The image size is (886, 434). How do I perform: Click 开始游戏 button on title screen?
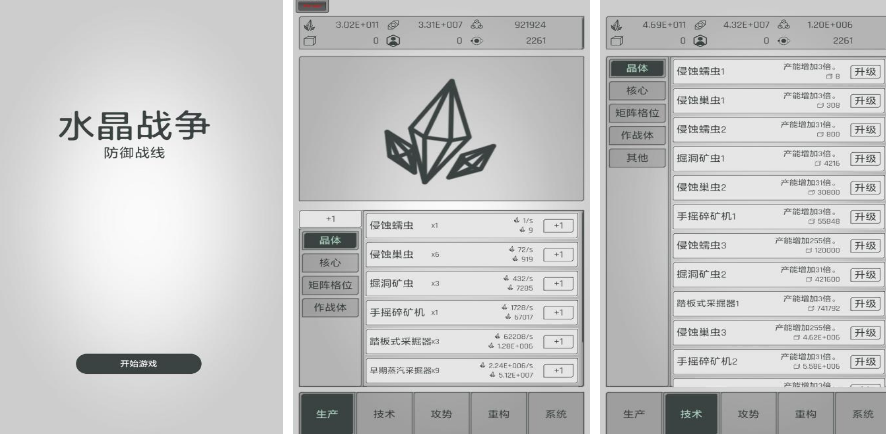point(138,363)
